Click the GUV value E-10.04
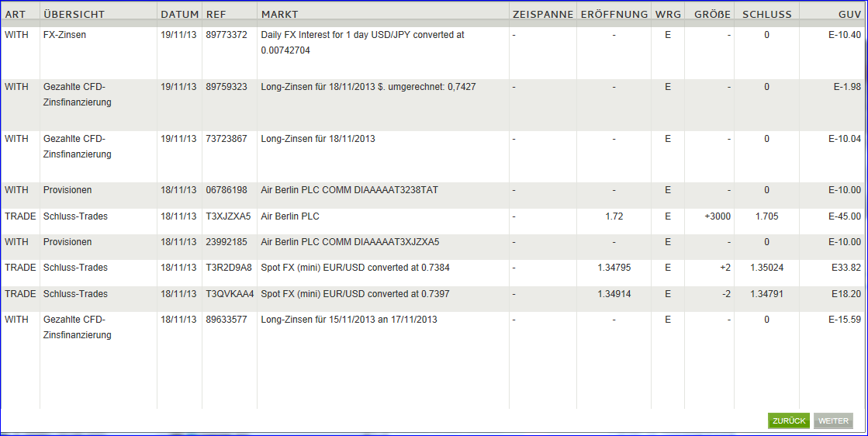868x436 pixels. 845,139
